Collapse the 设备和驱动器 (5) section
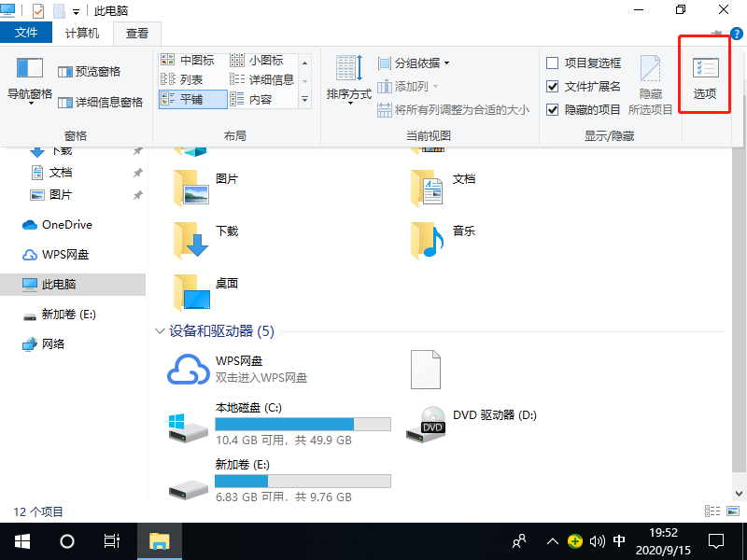Viewport: 747px width, 560px height. [x=160, y=329]
